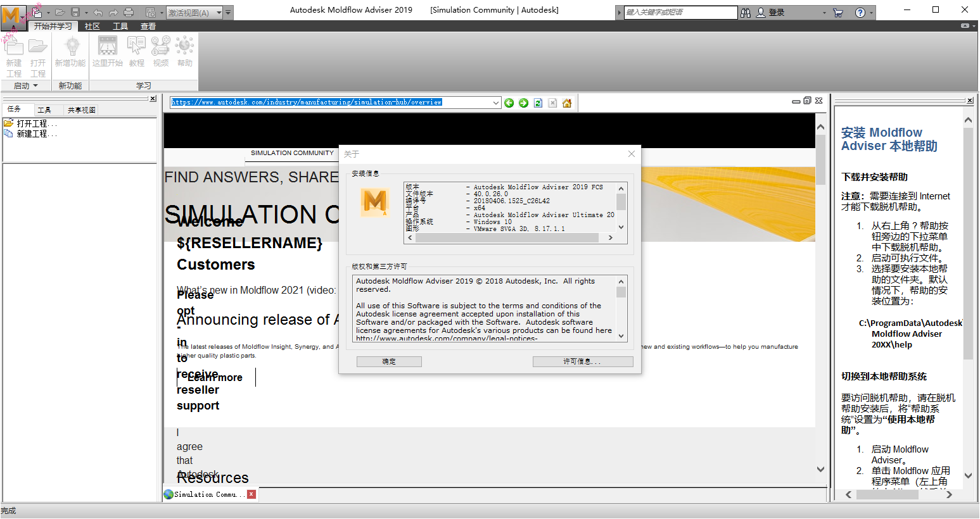Open New Project icon dropdown arrow

pos(48,13)
